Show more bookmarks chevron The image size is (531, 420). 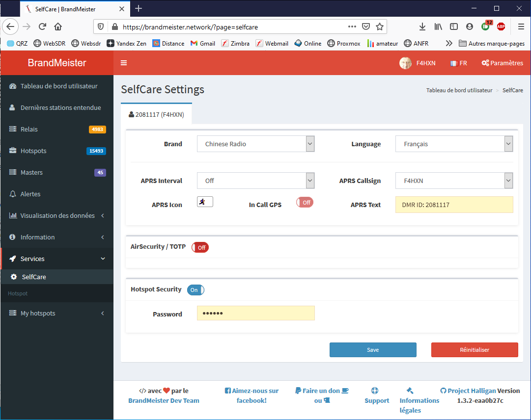tap(448, 43)
